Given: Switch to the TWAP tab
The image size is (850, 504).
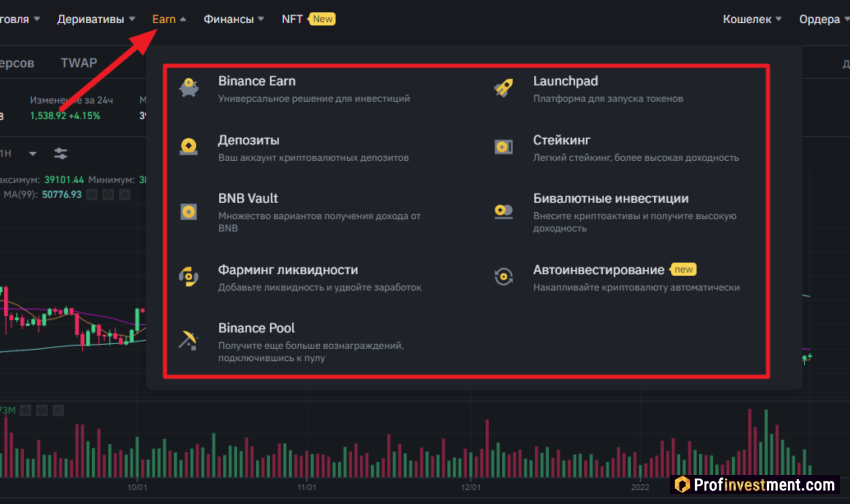Looking at the screenshot, I should click(79, 63).
